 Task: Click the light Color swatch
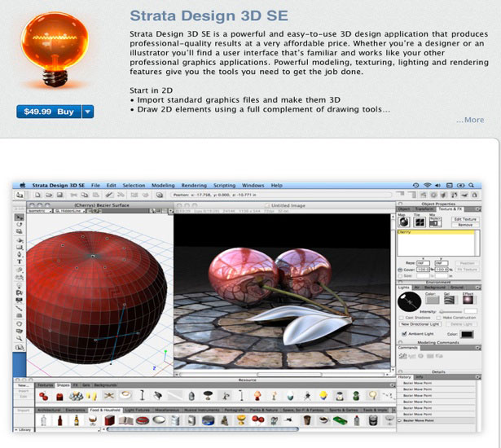[433, 300]
